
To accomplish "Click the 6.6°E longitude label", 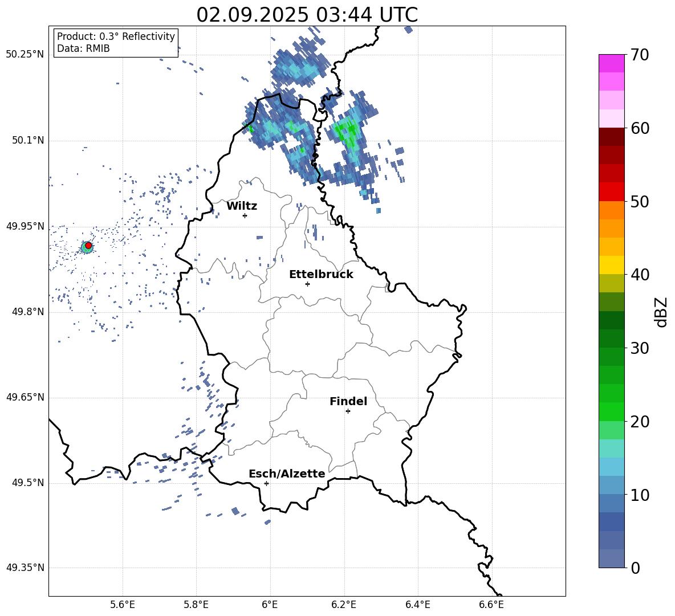I will pyautogui.click(x=491, y=605).
